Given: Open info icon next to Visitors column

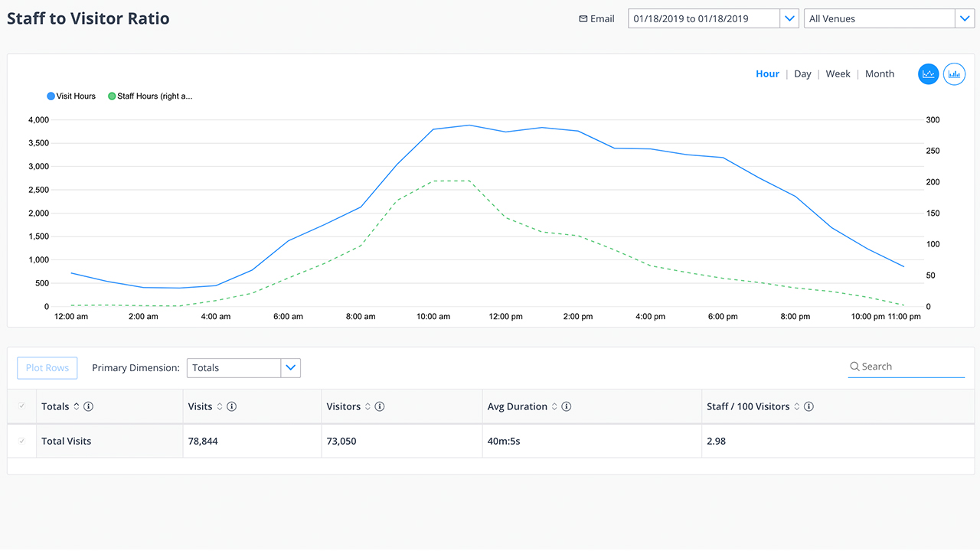Looking at the screenshot, I should click(x=380, y=406).
